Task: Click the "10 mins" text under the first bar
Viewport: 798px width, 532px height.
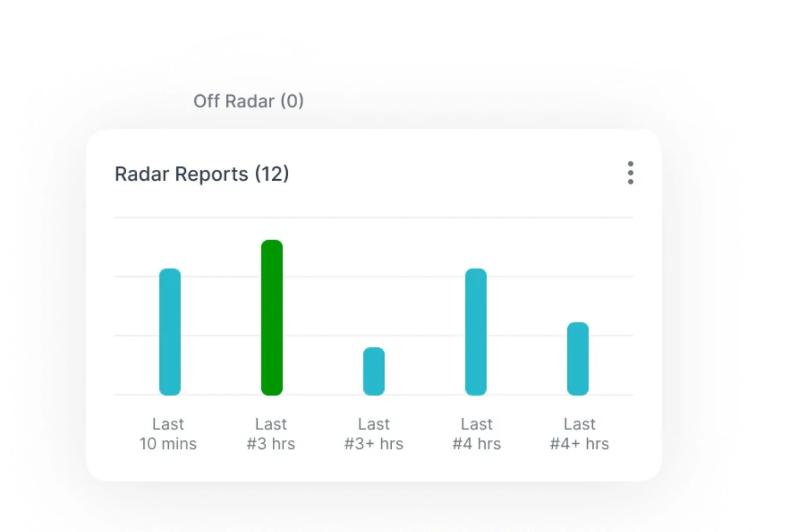Action: pyautogui.click(x=168, y=444)
